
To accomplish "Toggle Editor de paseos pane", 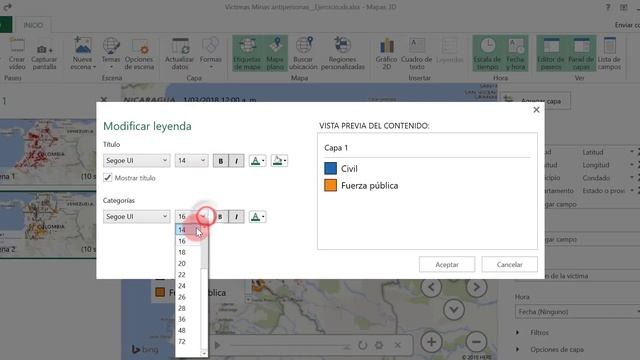I will (x=551, y=54).
